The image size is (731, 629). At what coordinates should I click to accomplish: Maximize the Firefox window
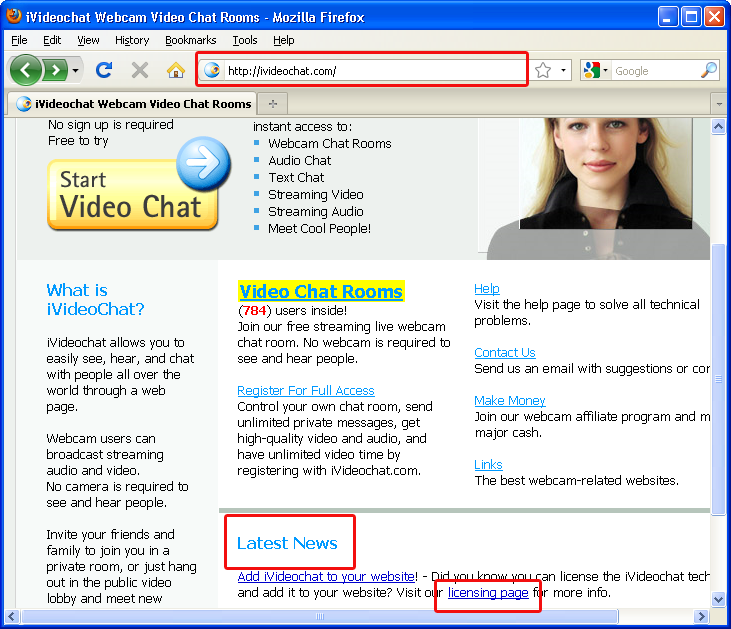pos(691,17)
